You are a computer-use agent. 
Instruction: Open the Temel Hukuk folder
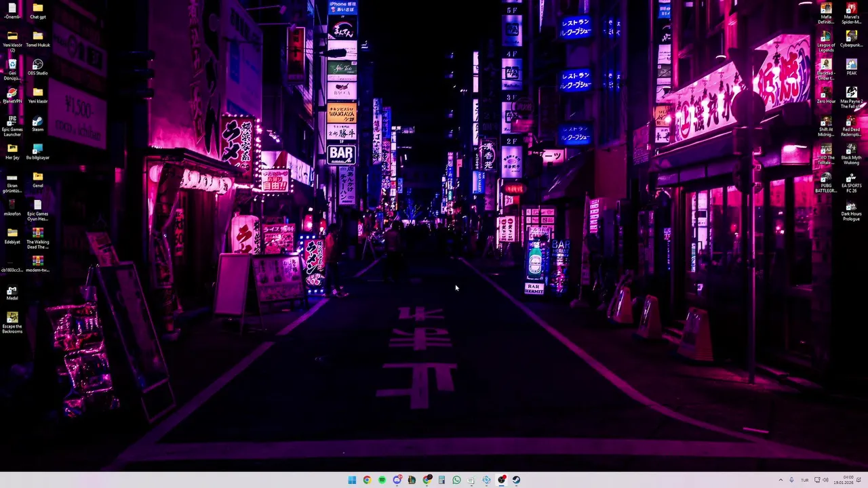point(38,39)
